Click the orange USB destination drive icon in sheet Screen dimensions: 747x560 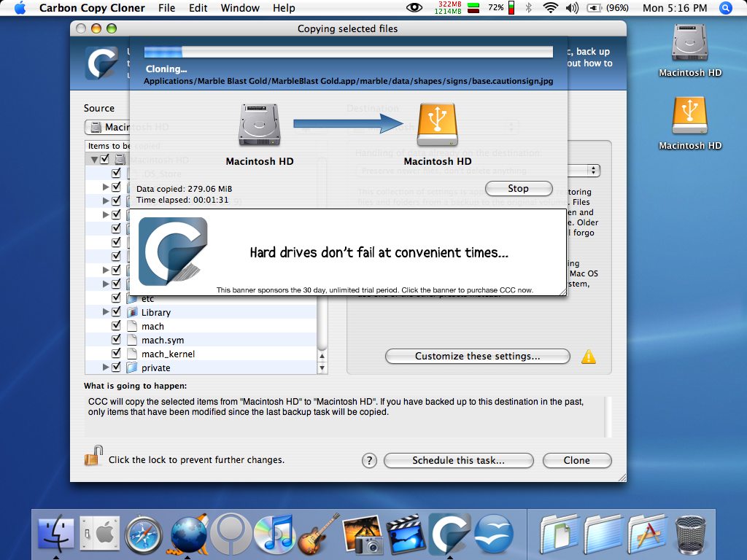pos(438,125)
